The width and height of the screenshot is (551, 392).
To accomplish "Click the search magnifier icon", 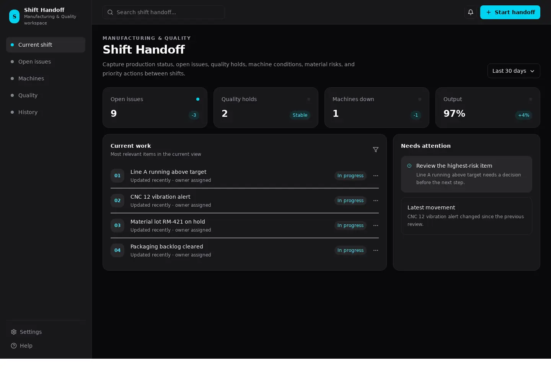I will point(110,12).
